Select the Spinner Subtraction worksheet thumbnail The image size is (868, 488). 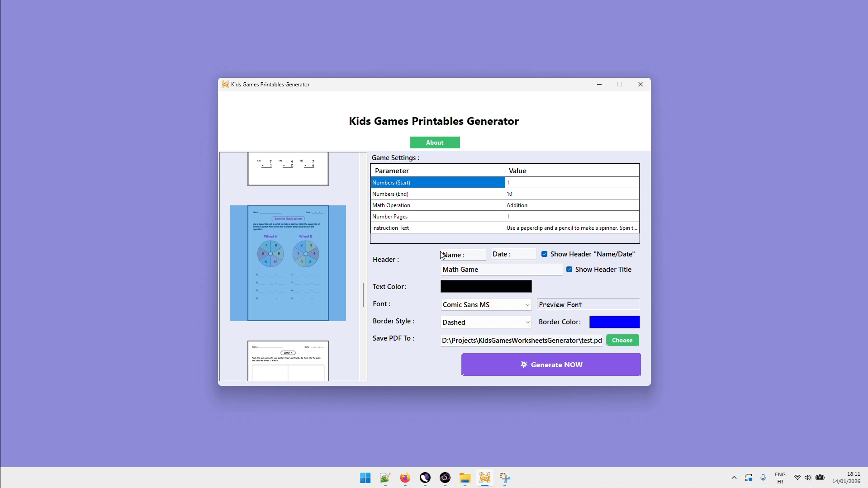coord(288,263)
